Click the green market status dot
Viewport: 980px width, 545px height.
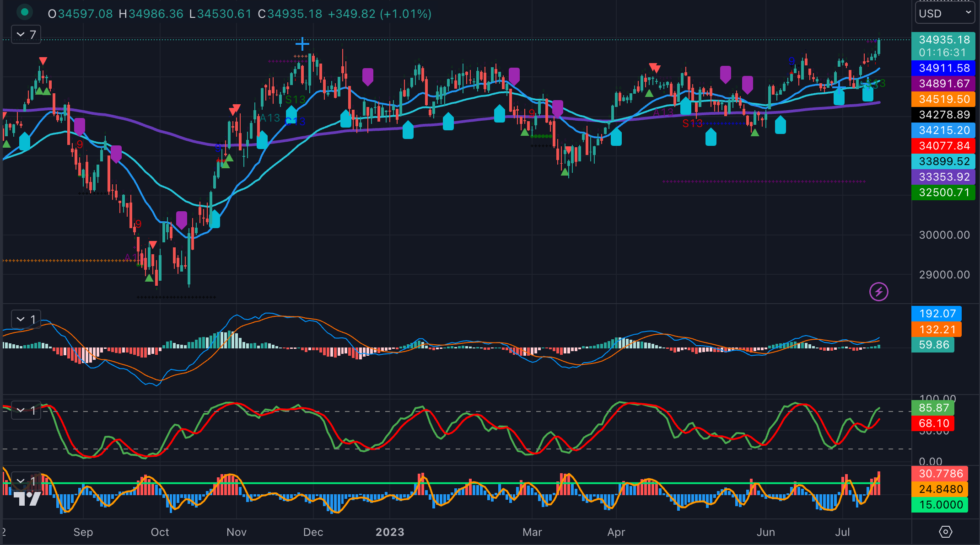tap(25, 12)
